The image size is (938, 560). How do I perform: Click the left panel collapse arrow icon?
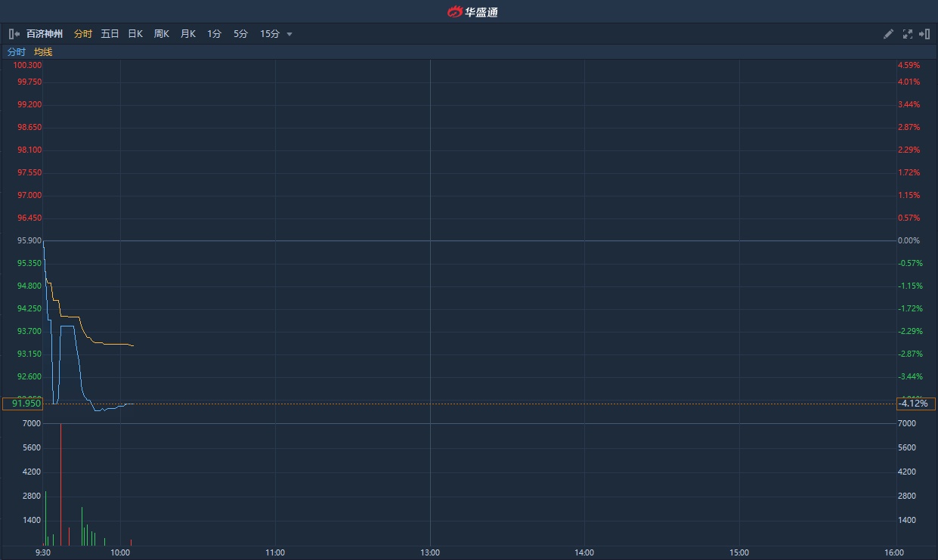click(x=14, y=34)
